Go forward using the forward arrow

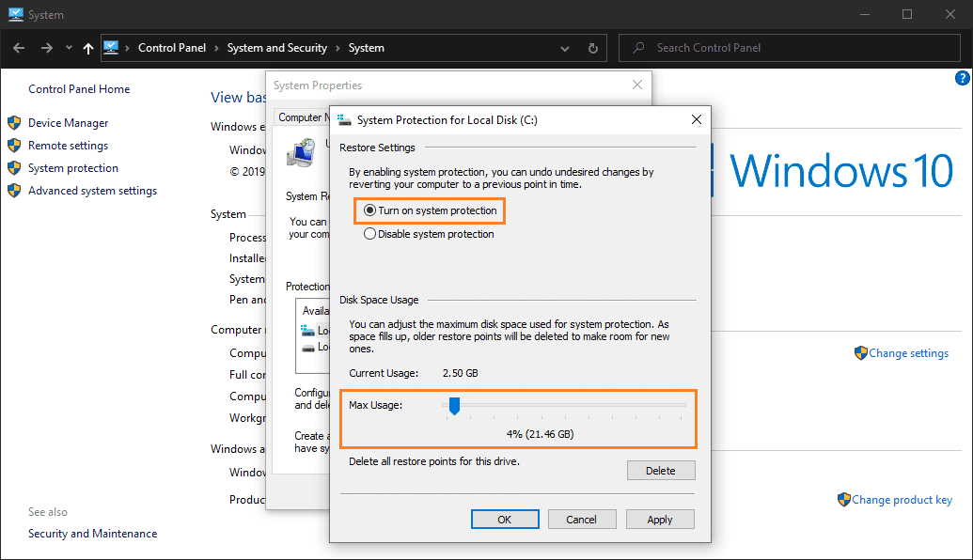pos(47,48)
